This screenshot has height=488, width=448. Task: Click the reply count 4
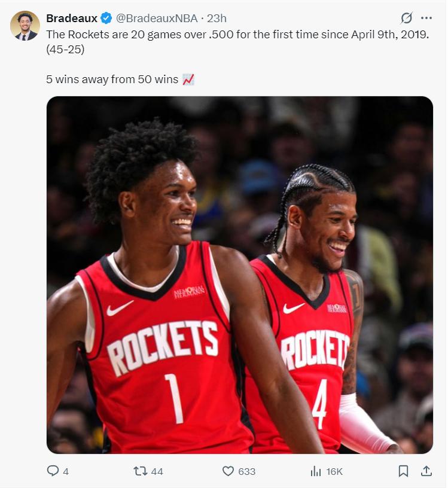(x=66, y=471)
